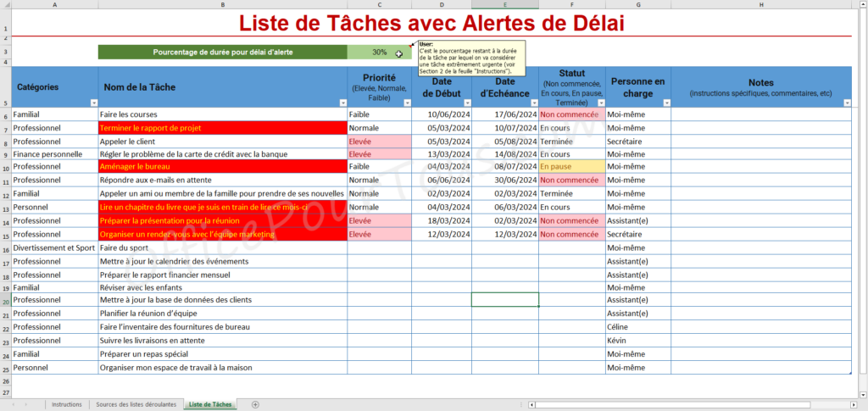Select row 20 header
868x411 pixels.
tap(6, 302)
